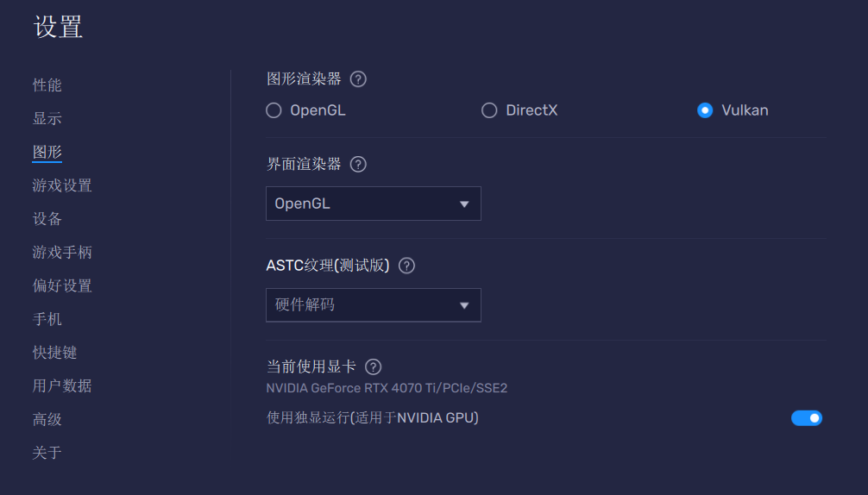This screenshot has height=495, width=868.
Task: Open the 偏好设置 section
Action: click(62, 286)
